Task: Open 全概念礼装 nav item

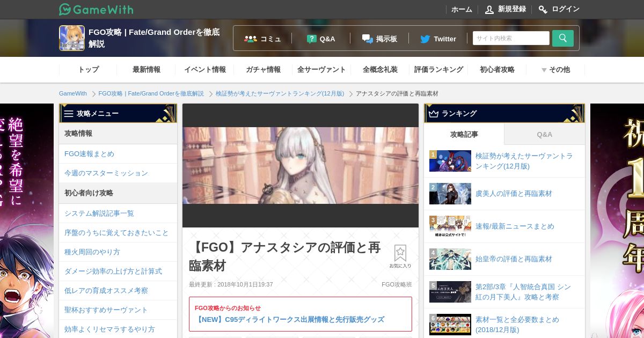Action: pos(380,70)
